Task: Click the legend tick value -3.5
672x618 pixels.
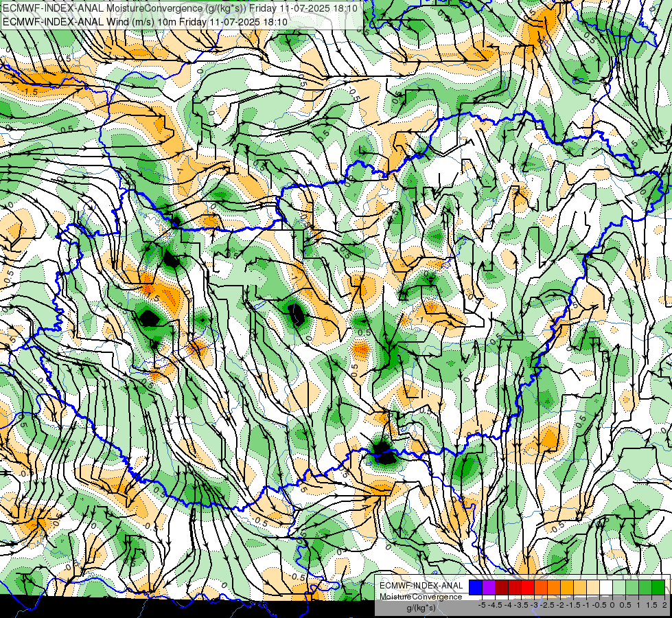Action: tap(521, 605)
